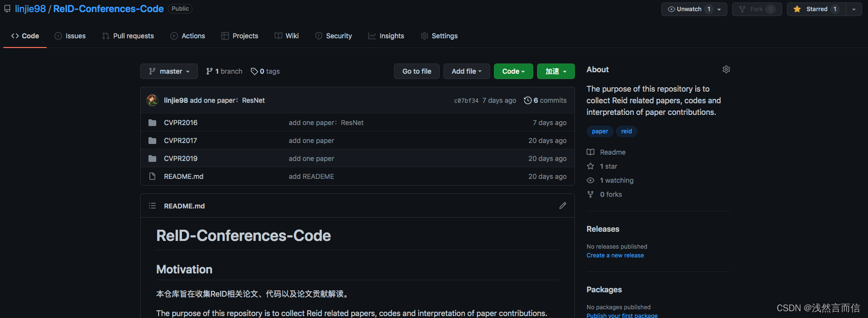
Task: Click the README.md header filename
Action: point(184,206)
